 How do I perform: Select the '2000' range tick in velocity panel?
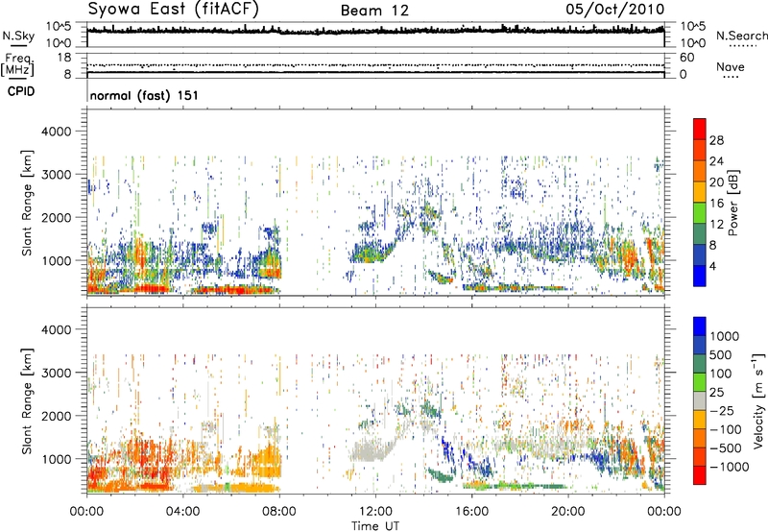[57, 416]
